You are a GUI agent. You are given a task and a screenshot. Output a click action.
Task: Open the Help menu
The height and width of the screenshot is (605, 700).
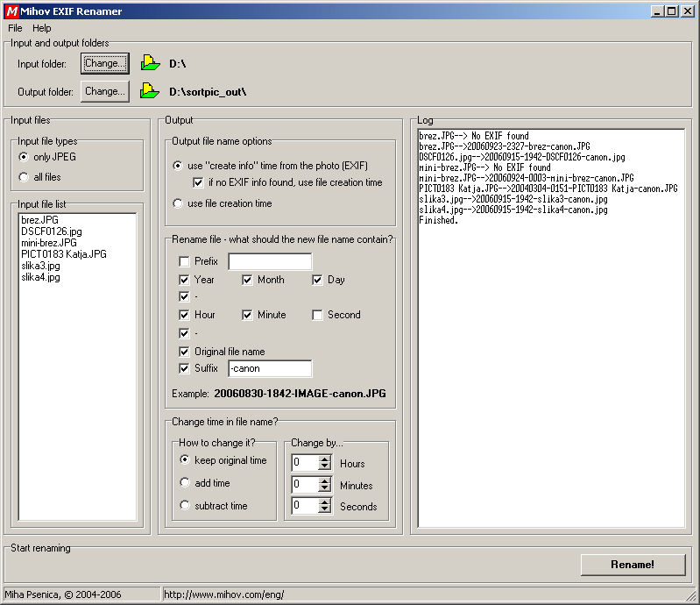tap(42, 28)
